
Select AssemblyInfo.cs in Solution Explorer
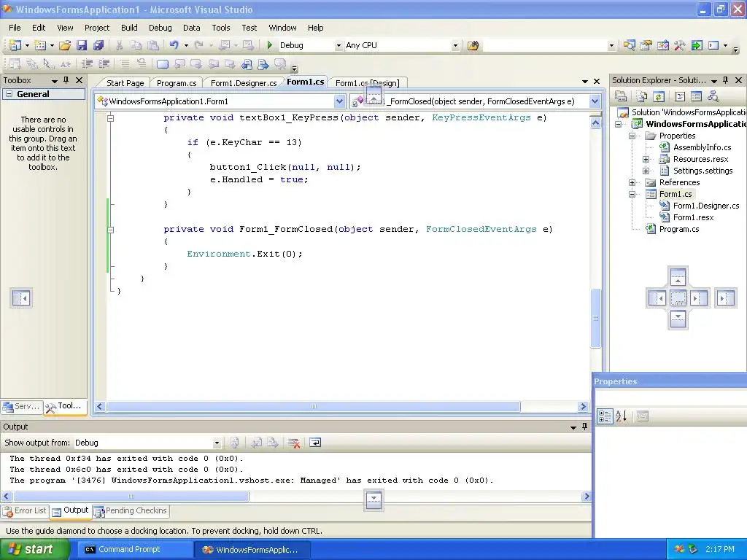pos(702,147)
